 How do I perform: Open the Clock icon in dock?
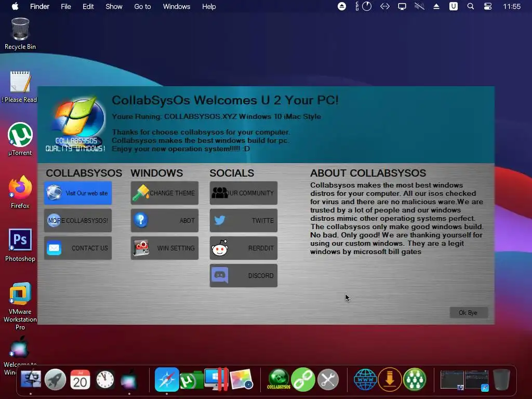(105, 379)
